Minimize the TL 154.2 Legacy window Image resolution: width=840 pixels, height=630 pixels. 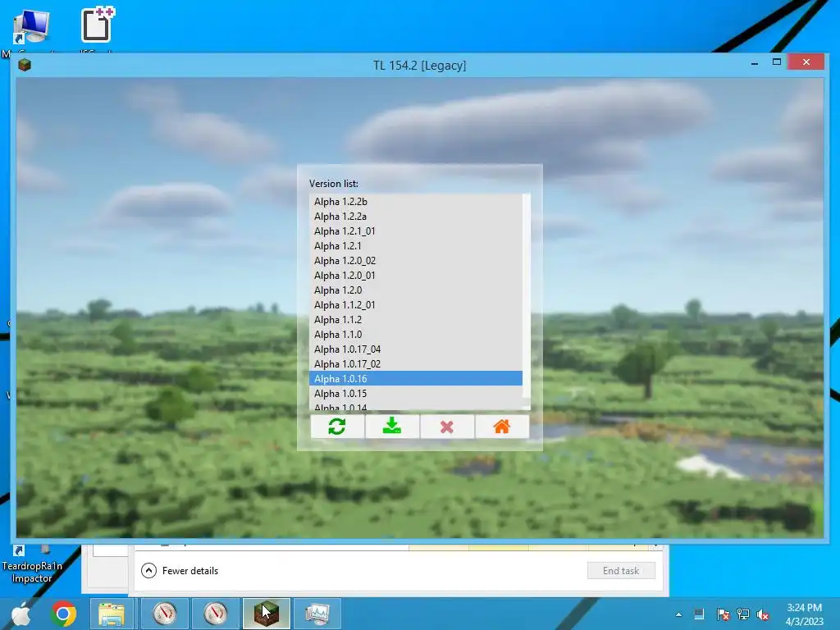755,62
